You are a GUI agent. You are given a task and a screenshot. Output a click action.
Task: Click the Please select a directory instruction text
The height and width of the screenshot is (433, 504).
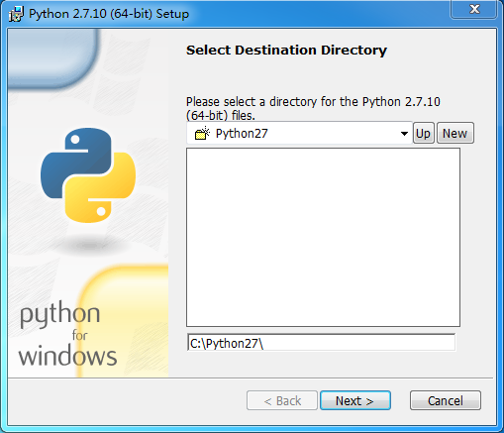[313, 108]
